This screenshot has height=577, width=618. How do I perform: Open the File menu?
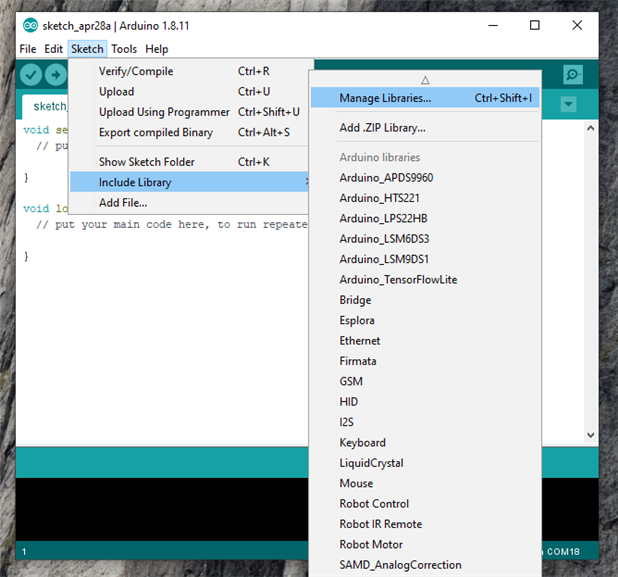pyautogui.click(x=27, y=49)
